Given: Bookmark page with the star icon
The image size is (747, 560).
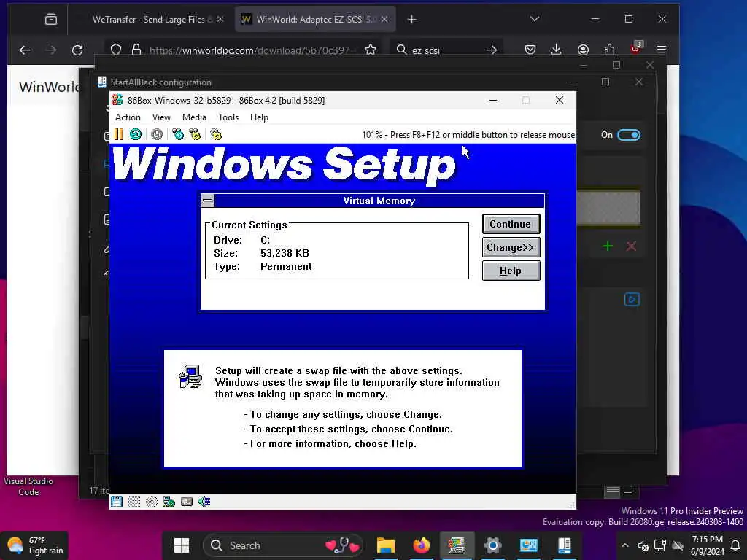Looking at the screenshot, I should pyautogui.click(x=371, y=50).
